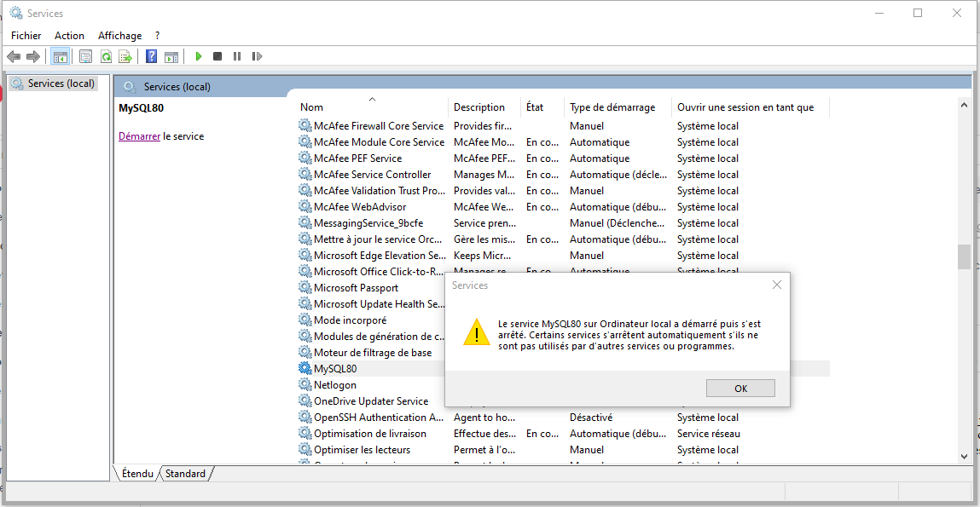Click the scroll-up arrow of services list
This screenshot has width=980, height=507.
tap(964, 106)
